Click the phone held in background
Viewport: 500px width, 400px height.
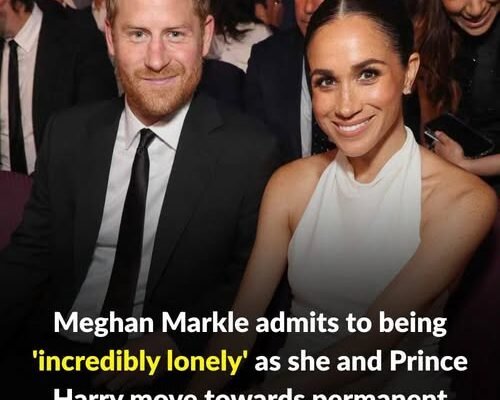(x=460, y=134)
